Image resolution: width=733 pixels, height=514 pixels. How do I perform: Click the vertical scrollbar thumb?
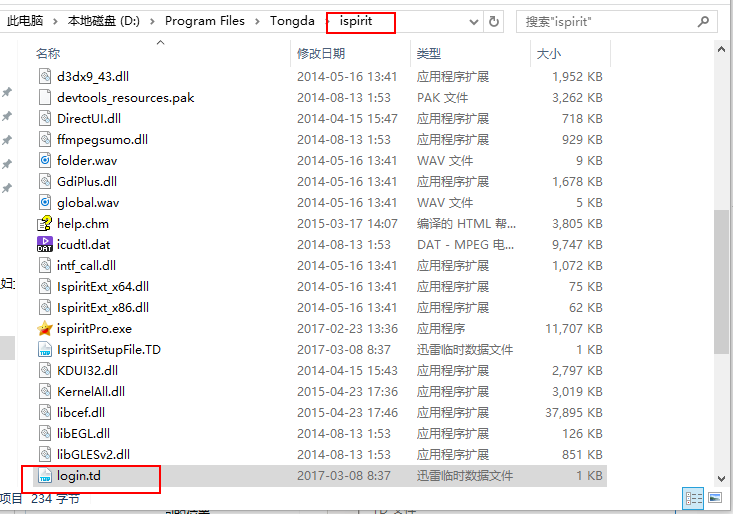pyautogui.click(x=721, y=282)
